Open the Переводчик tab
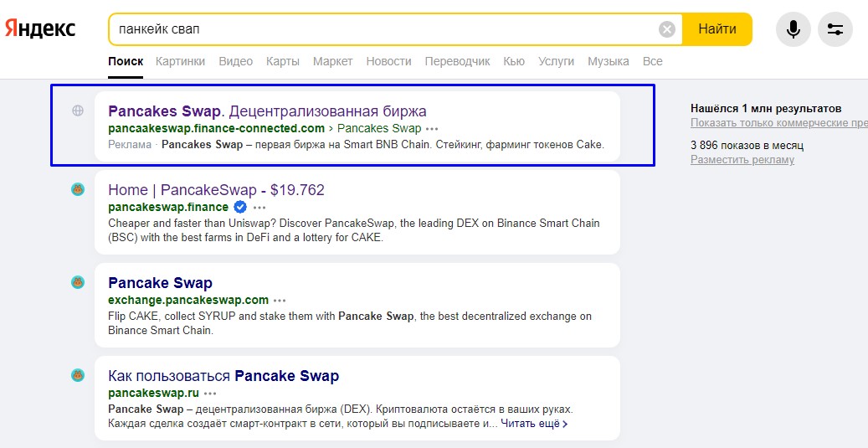 [457, 61]
